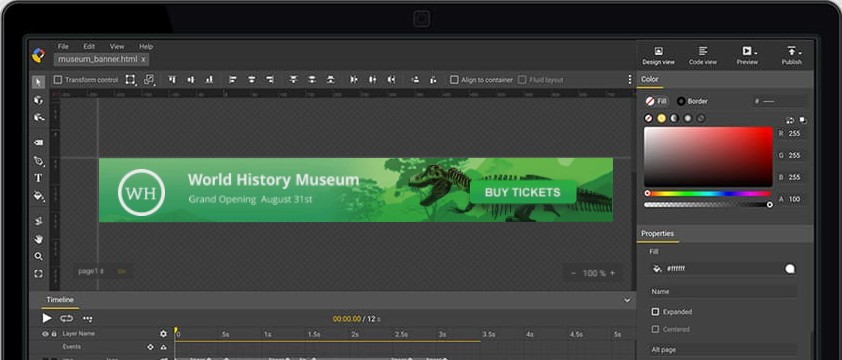
Task: Click the distribute right edges icon
Action: pos(391,80)
